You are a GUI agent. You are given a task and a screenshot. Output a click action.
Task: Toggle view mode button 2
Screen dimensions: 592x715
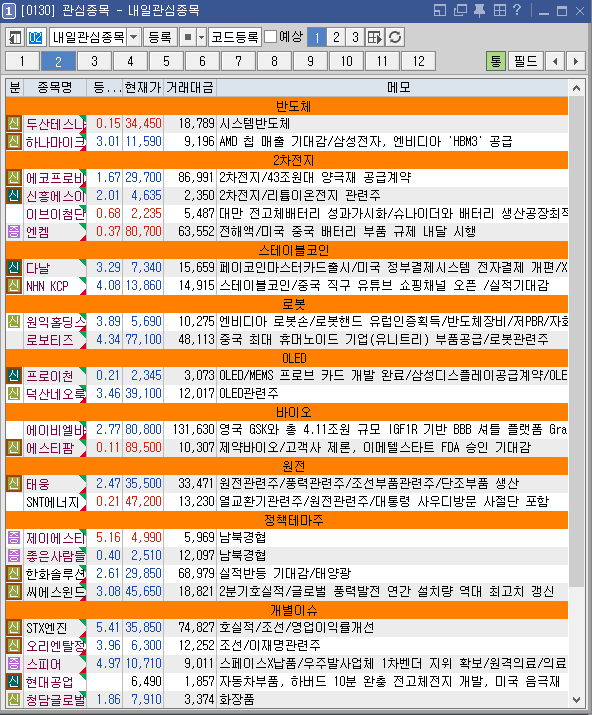coord(336,37)
